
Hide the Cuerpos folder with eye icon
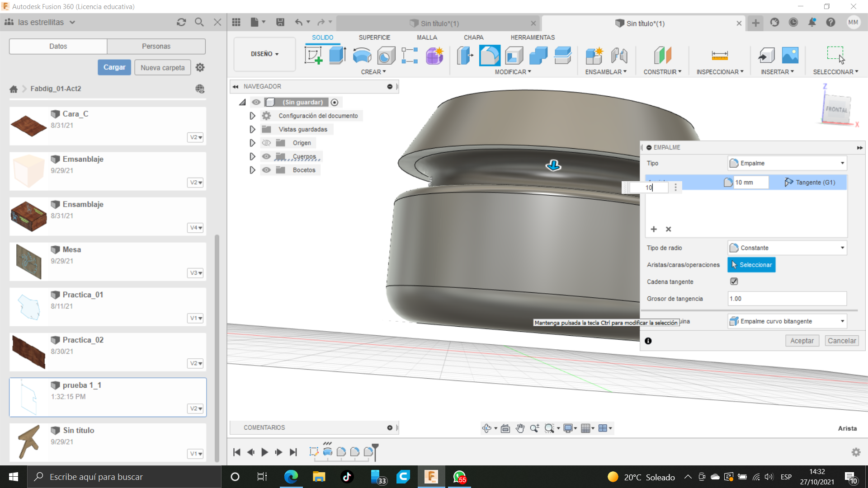tap(267, 156)
